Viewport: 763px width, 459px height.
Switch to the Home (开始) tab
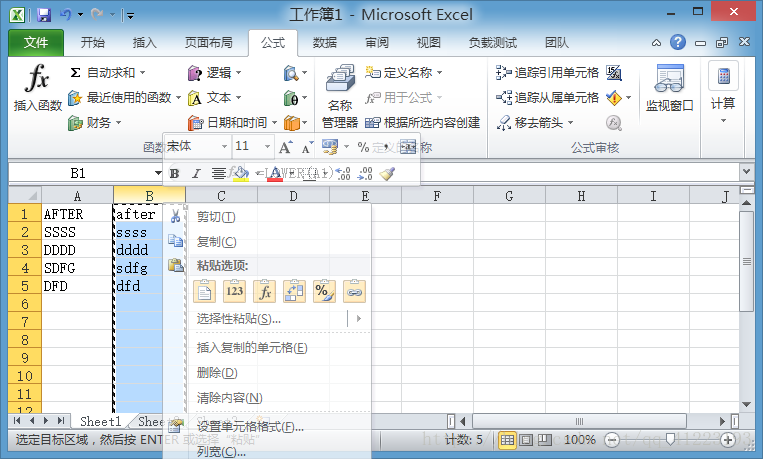[x=92, y=43]
